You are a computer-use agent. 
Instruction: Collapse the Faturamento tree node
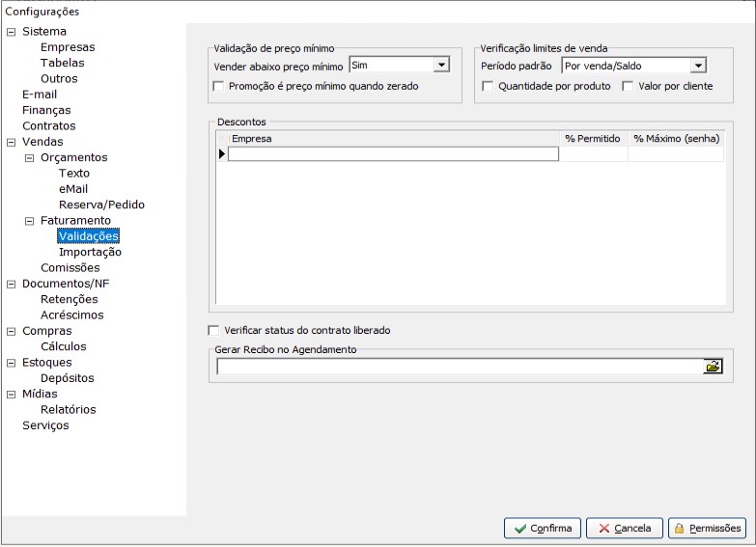(x=29, y=221)
